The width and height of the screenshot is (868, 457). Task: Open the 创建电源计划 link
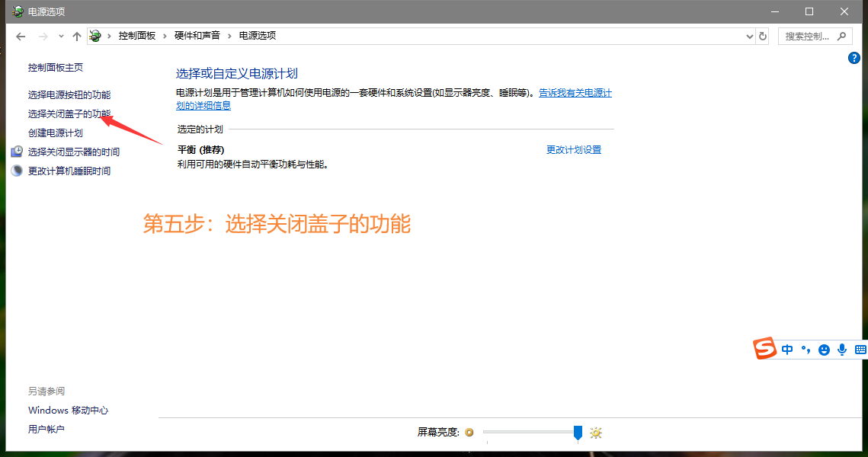(56, 133)
